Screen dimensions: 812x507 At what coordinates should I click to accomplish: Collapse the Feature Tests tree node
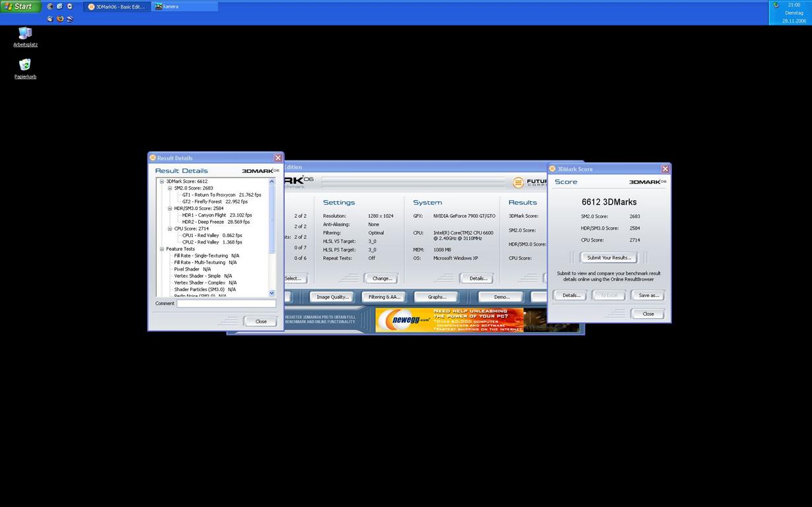coord(162,249)
